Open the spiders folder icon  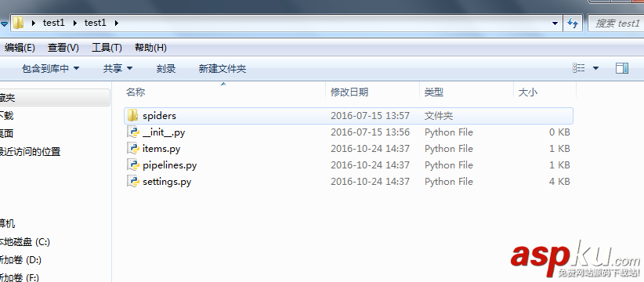(132, 116)
